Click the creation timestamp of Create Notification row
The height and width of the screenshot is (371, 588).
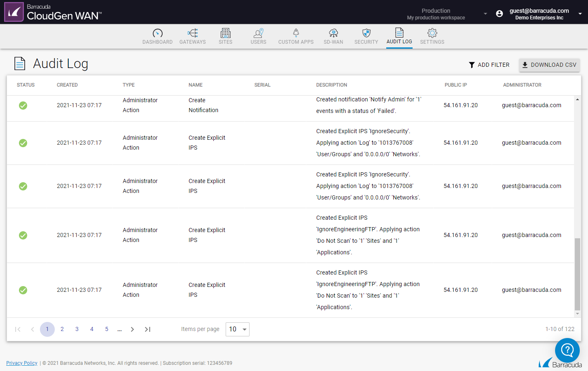point(79,105)
